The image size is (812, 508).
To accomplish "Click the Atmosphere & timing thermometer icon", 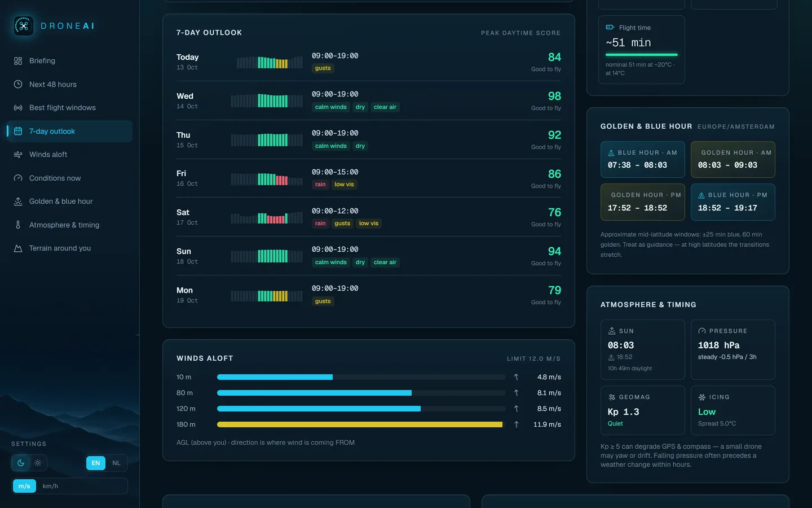I will (x=18, y=225).
